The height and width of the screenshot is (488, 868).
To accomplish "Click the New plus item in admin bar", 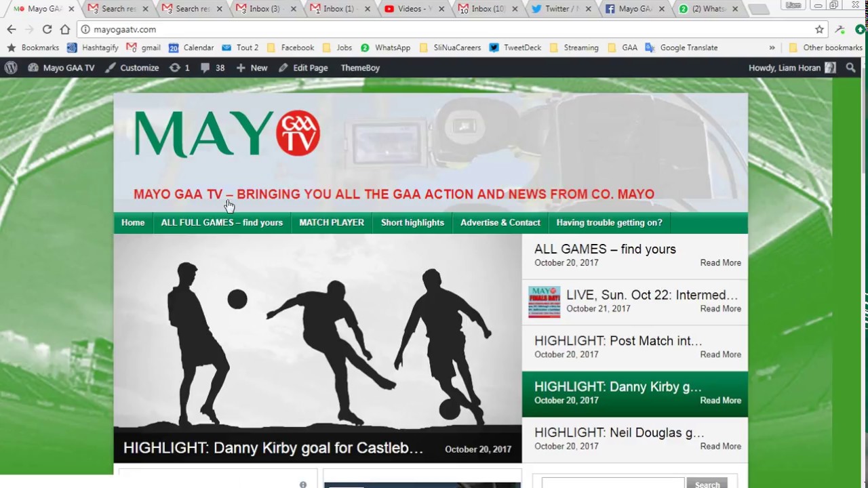I will 252,68.
